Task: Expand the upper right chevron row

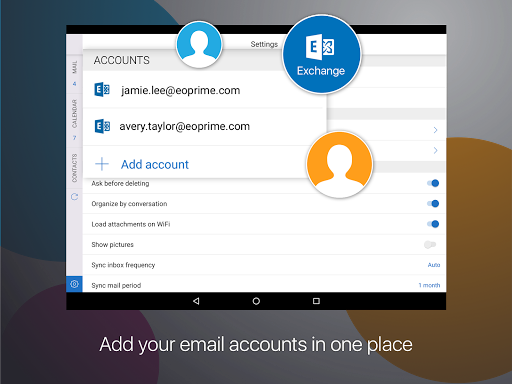Action: tap(435, 130)
